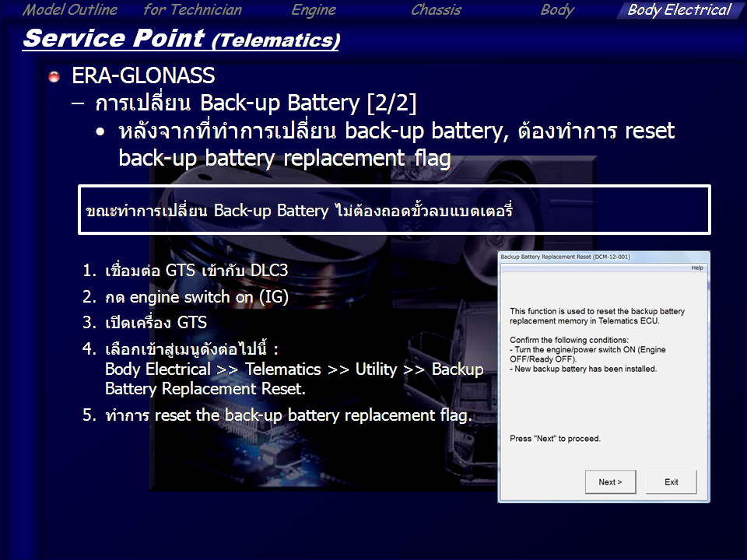Switch to the for Technician tab

tap(192, 9)
